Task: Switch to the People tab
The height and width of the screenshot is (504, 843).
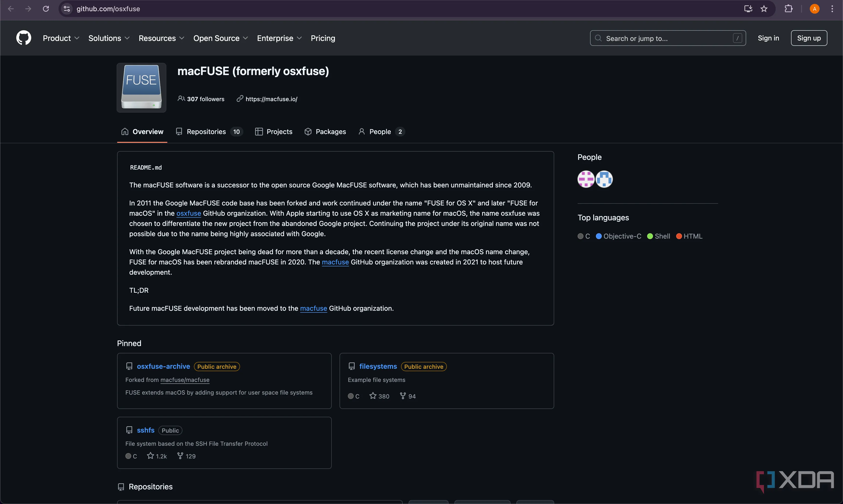Action: pyautogui.click(x=381, y=131)
